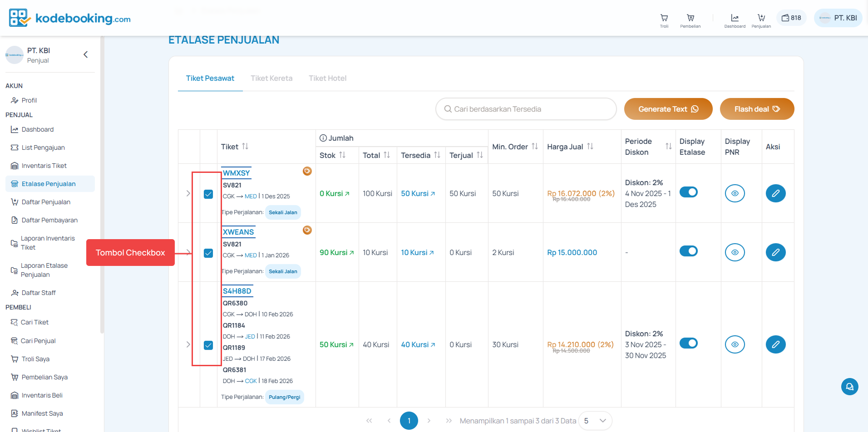
Task: Click the Cari berdasarkan Tersedia search field
Action: click(525, 109)
